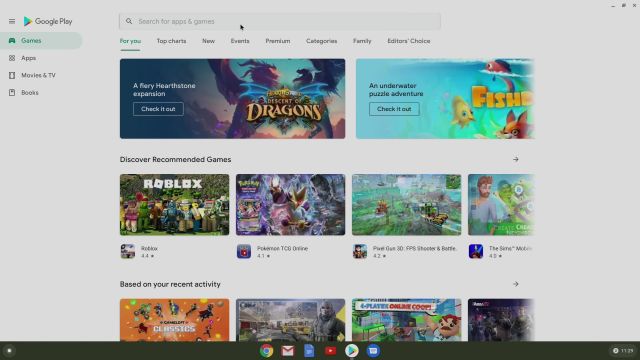Open the Movies & TV sidebar label
Screen dimensions: 640x360
pyautogui.click(x=38, y=75)
